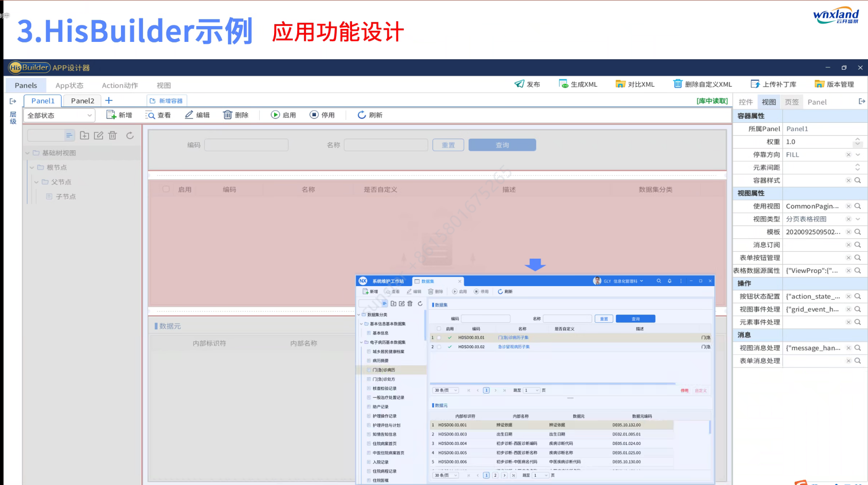This screenshot has width=868, height=485.
Task: Open 30条/页 dropdown under 数据集 grid
Action: click(446, 390)
